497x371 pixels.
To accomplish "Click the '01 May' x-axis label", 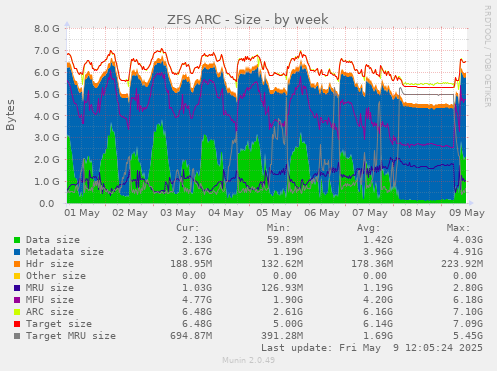I will point(82,213).
